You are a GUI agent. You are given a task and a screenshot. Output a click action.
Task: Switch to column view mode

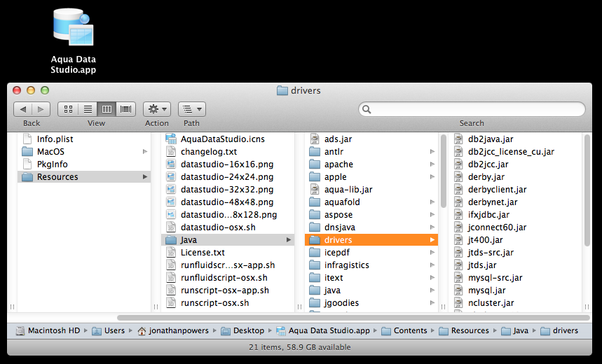(107, 109)
